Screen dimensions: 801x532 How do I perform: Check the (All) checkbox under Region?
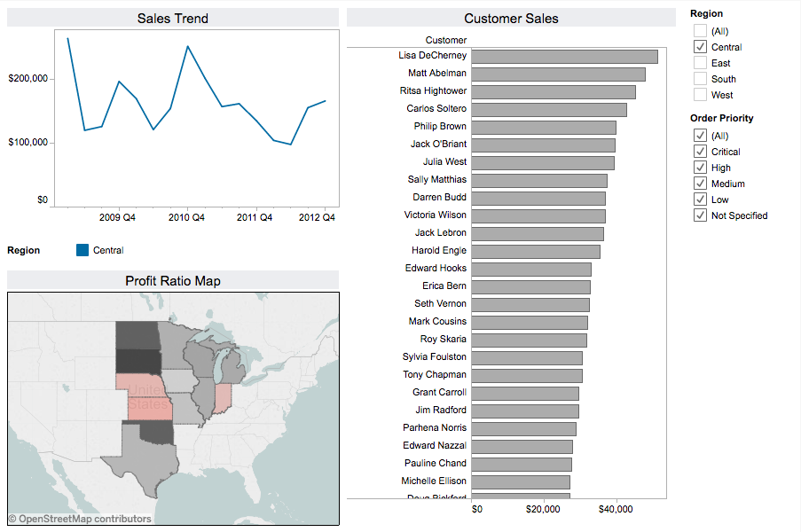699,30
